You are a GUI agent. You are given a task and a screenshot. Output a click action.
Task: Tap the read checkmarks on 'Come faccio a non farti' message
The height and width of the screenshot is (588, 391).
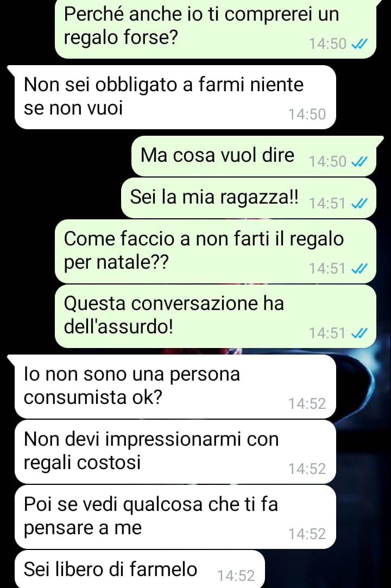pos(359,269)
